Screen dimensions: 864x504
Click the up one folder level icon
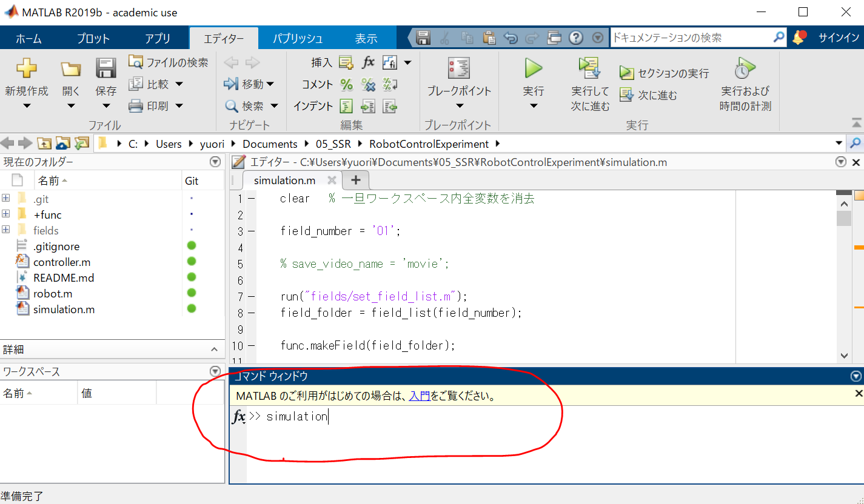point(44,144)
